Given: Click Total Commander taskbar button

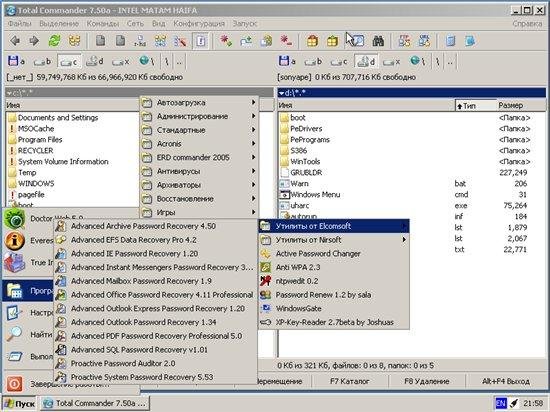Looking at the screenshot, I should click(94, 404).
